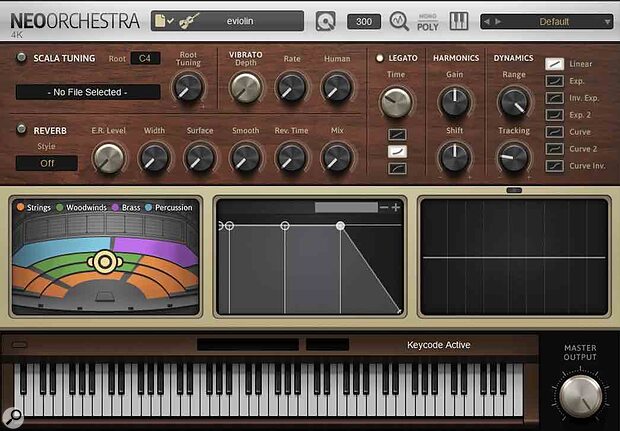The height and width of the screenshot is (431, 620).
Task: Open Reverb Style Off dropdown
Action: pyautogui.click(x=47, y=163)
